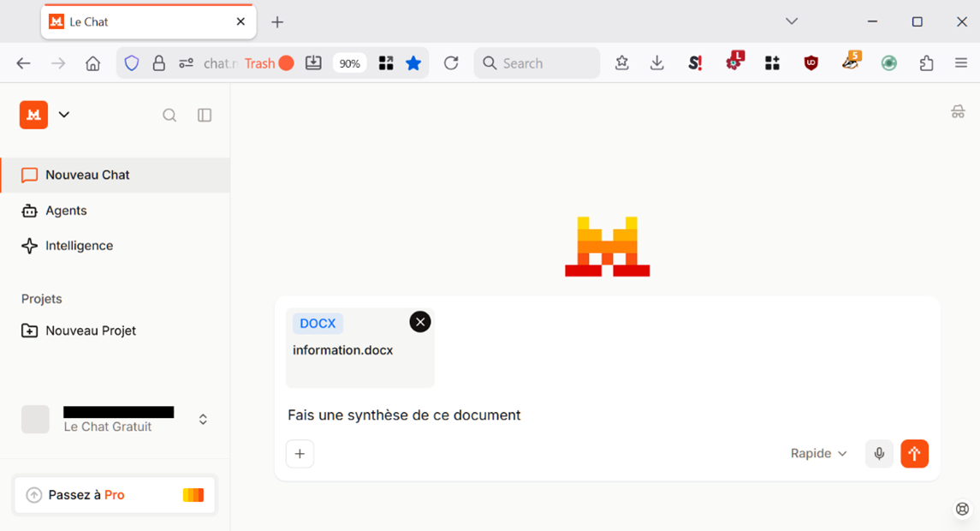
Task: Activate voice input with the microphone
Action: pyautogui.click(x=878, y=453)
